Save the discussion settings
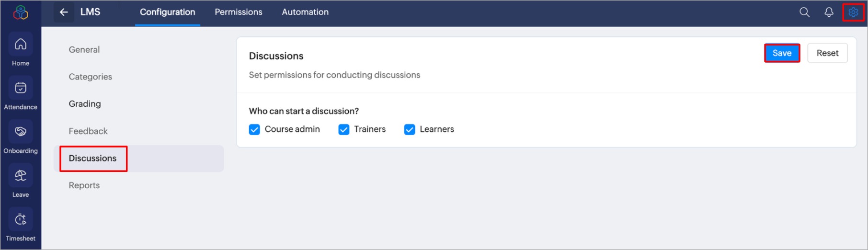This screenshot has width=868, height=250. pos(782,53)
